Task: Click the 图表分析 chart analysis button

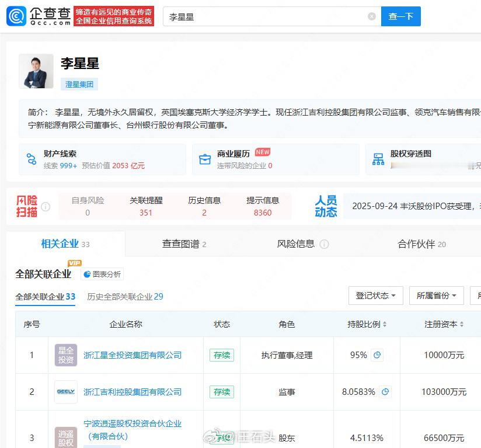Action: 102,274
